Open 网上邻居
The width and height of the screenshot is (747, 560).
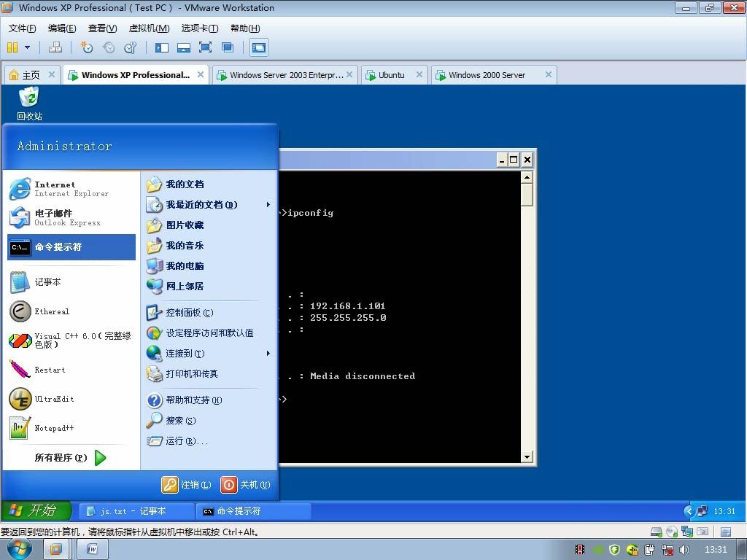(x=209, y=286)
